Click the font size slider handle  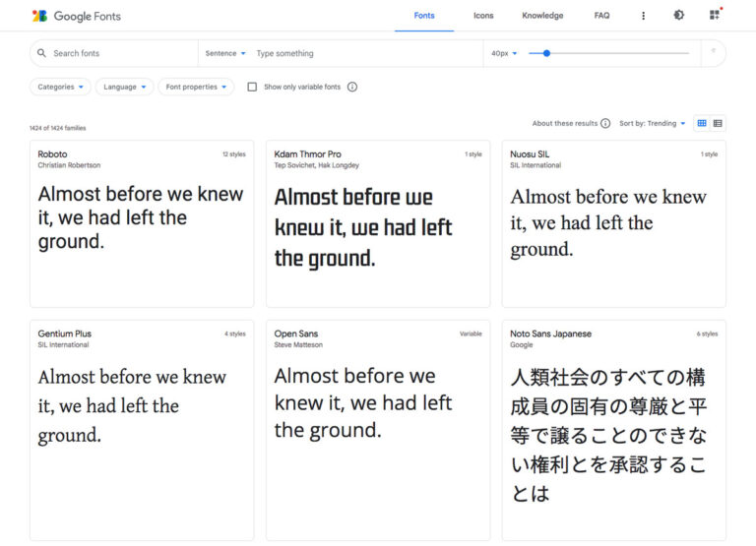[546, 53]
